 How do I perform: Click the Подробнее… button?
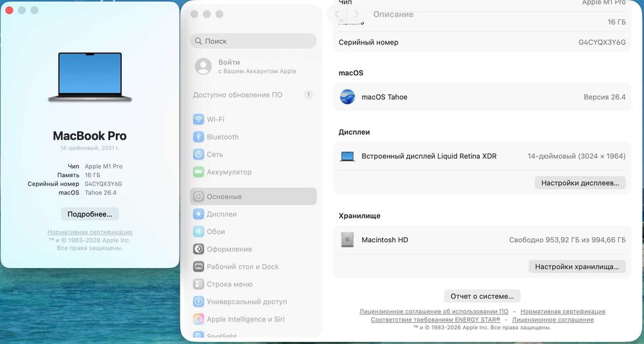(90, 214)
